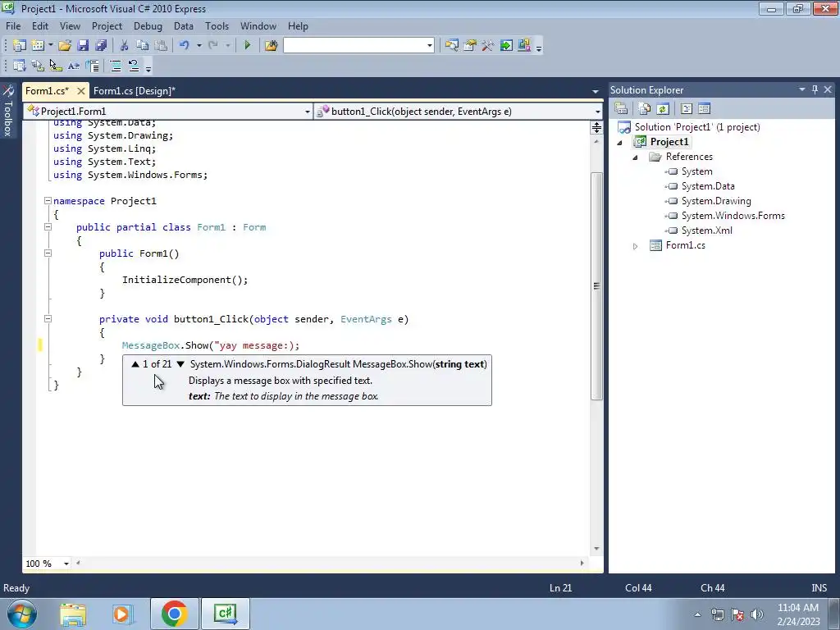The image size is (840, 630).
Task: Cut selection using the scissors icon
Action: click(x=124, y=46)
